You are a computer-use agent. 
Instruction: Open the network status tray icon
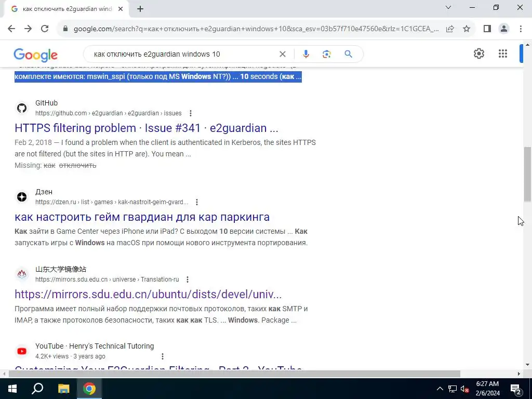point(453,389)
